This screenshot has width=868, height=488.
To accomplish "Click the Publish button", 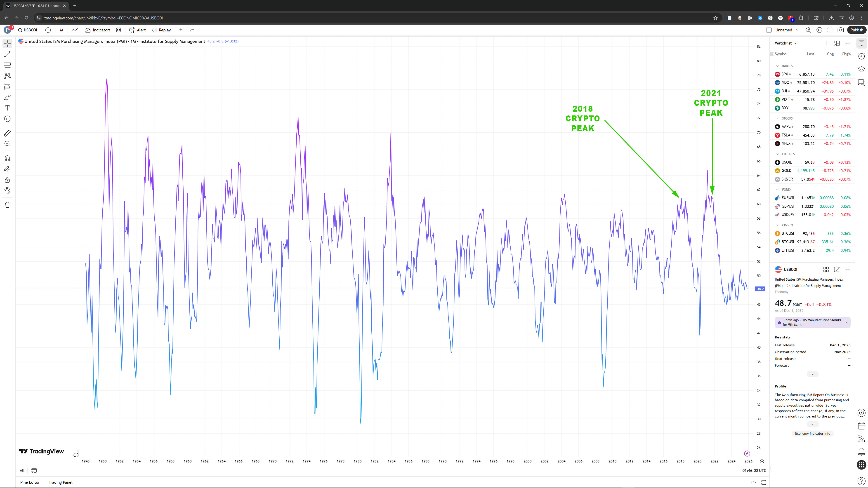I will (856, 30).
